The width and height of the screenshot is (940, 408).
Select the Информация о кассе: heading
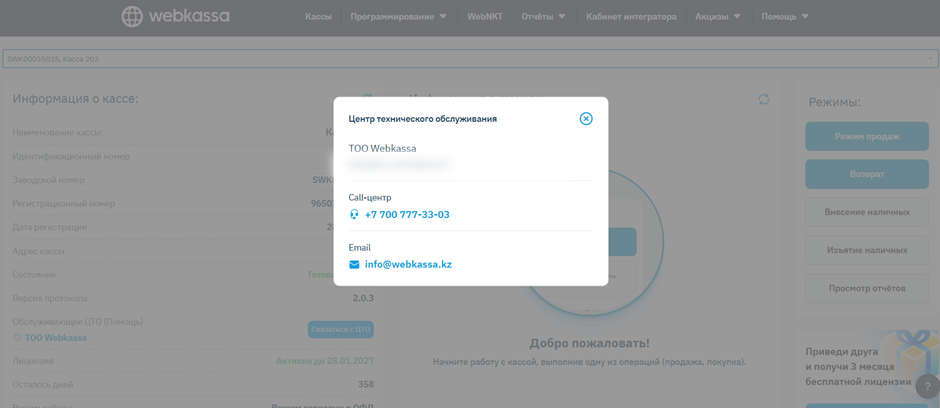click(76, 98)
